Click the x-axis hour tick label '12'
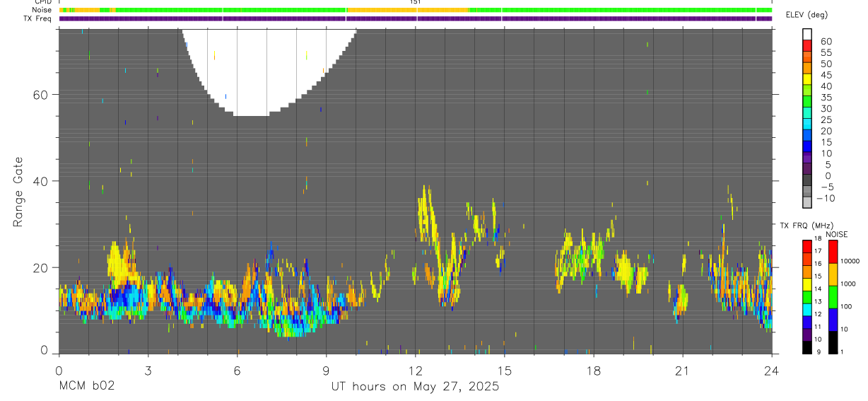The image size is (868, 401). pyautogui.click(x=415, y=371)
